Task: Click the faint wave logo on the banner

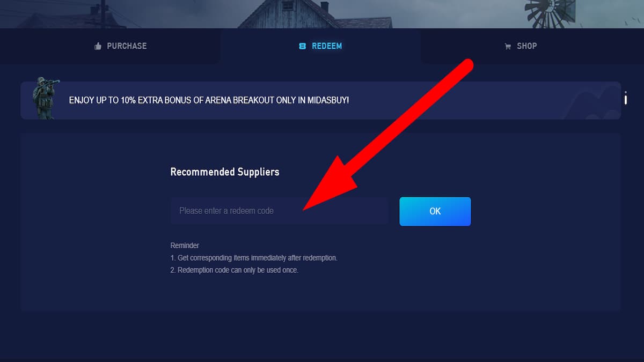Action: pos(590,102)
